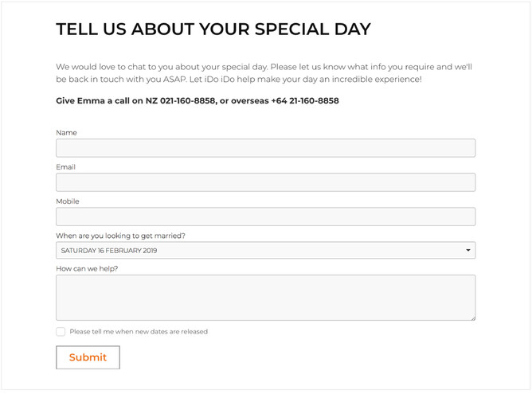Click the overseas number +64 21-160-8858

tap(304, 101)
